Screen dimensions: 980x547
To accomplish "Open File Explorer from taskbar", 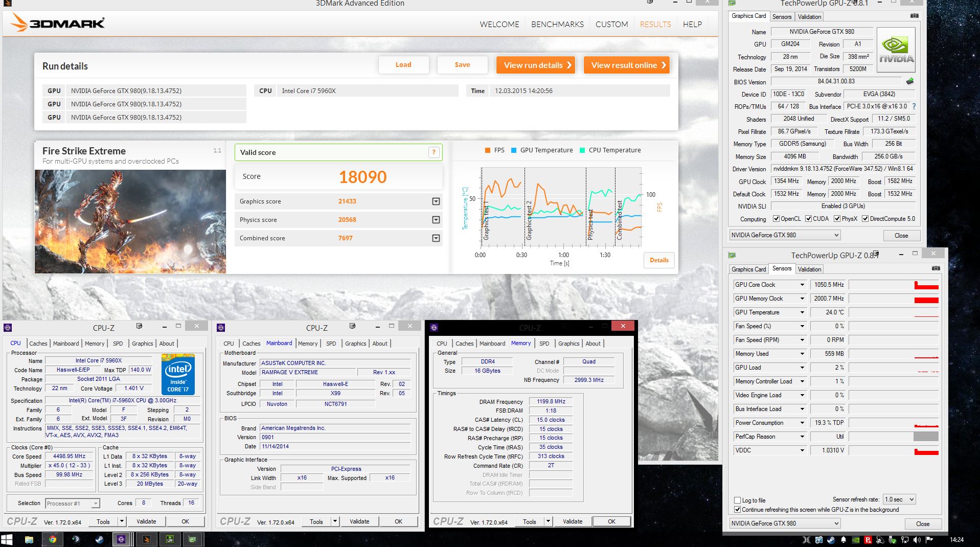I will coord(29,539).
